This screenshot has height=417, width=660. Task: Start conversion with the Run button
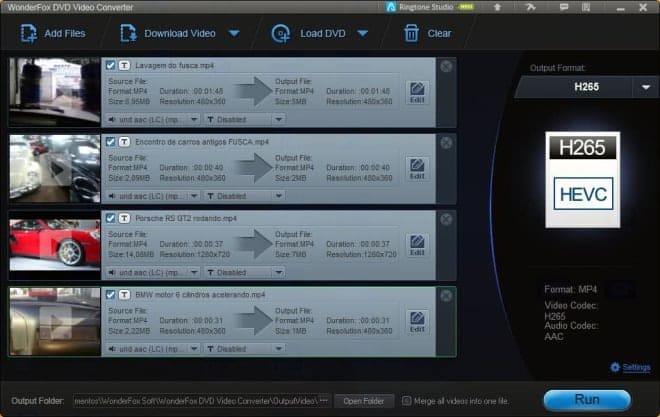tap(587, 399)
